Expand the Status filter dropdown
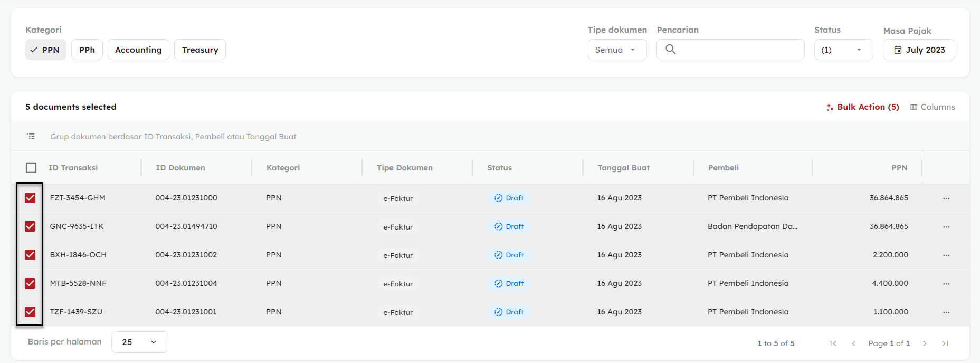Screen dimensions: 980x363 (843, 50)
